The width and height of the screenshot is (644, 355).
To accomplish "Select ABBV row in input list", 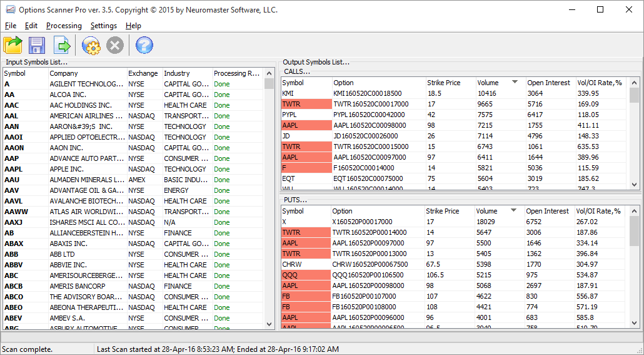I will click(x=133, y=265).
